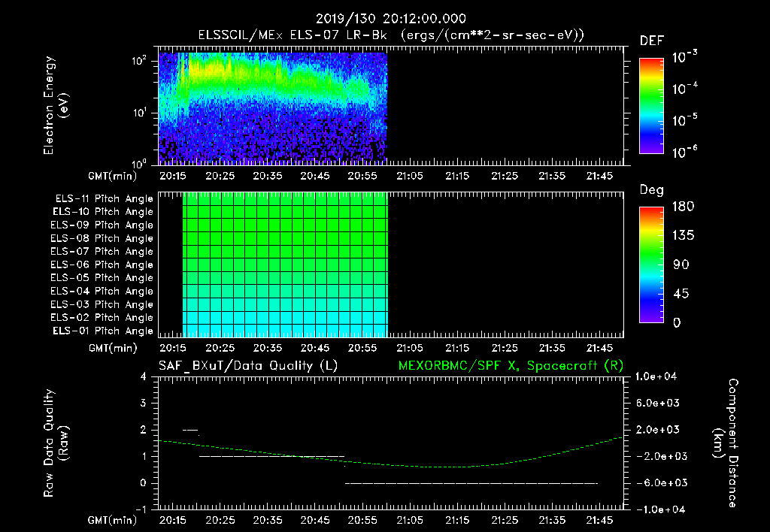Click the Component Distance (km) axis label

coord(726,443)
